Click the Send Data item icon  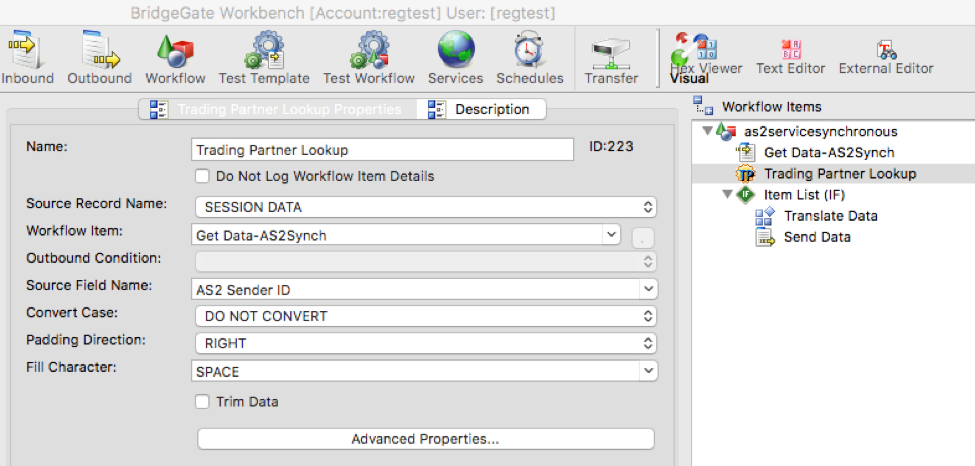(x=764, y=237)
